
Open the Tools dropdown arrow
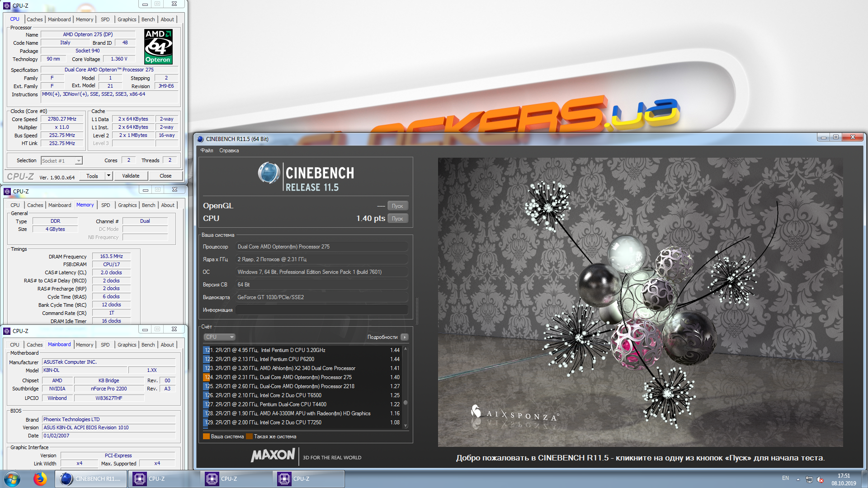108,176
